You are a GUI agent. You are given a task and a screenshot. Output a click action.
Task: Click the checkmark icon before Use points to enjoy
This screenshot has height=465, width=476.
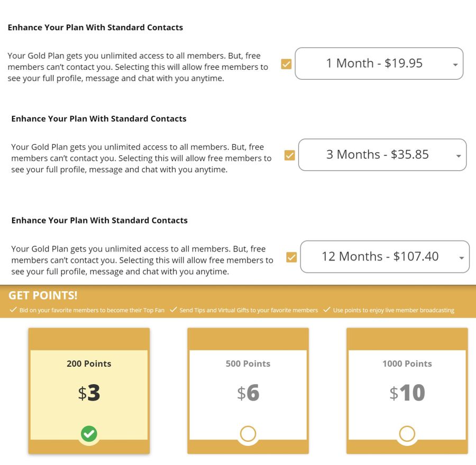click(x=327, y=310)
